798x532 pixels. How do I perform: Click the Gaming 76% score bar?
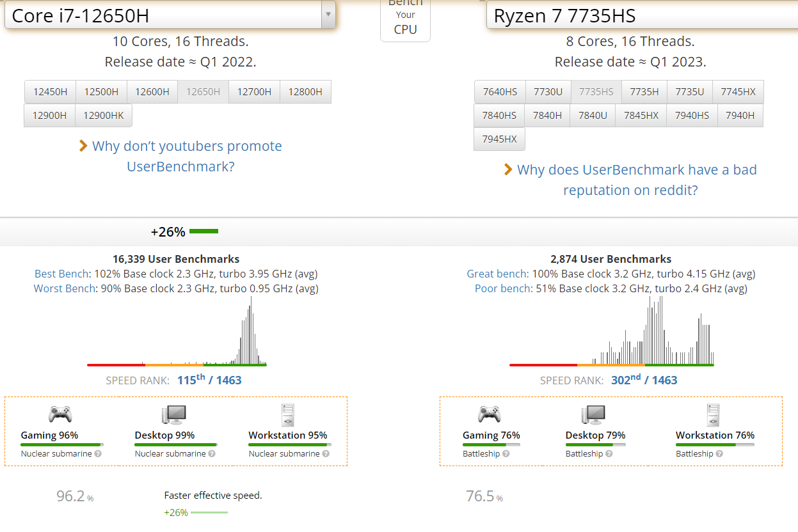tap(491, 444)
